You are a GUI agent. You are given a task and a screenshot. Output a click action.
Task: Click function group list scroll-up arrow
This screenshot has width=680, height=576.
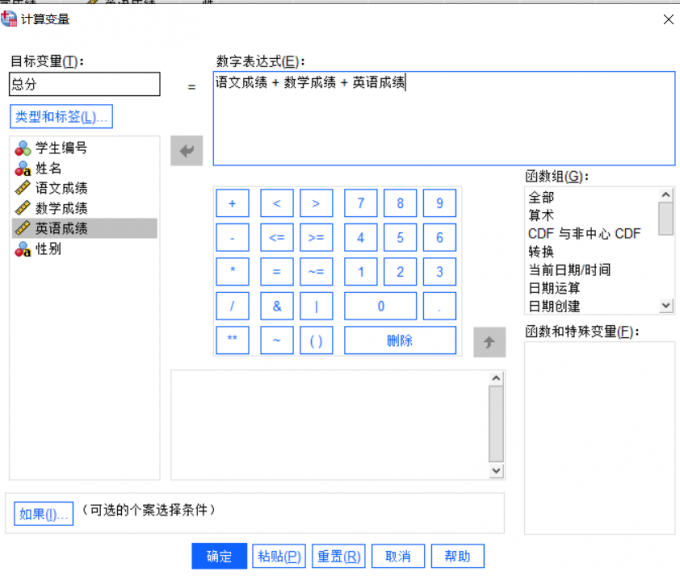[666, 195]
